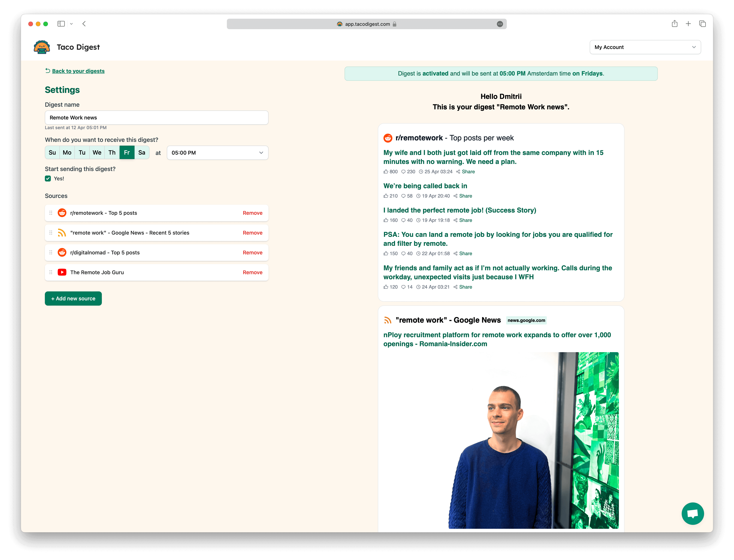Click the YouTube icon beside Remote Job Guru
Screen dimensions: 734x560
click(62, 272)
